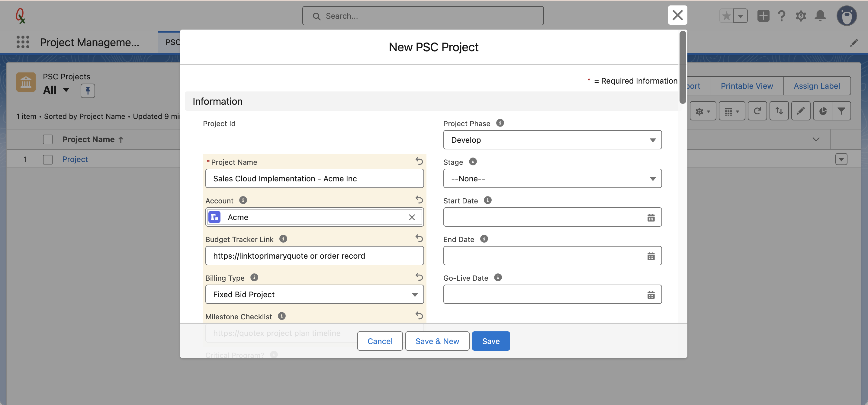
Task: Undo the Milestone Checklist change
Action: pos(419,315)
